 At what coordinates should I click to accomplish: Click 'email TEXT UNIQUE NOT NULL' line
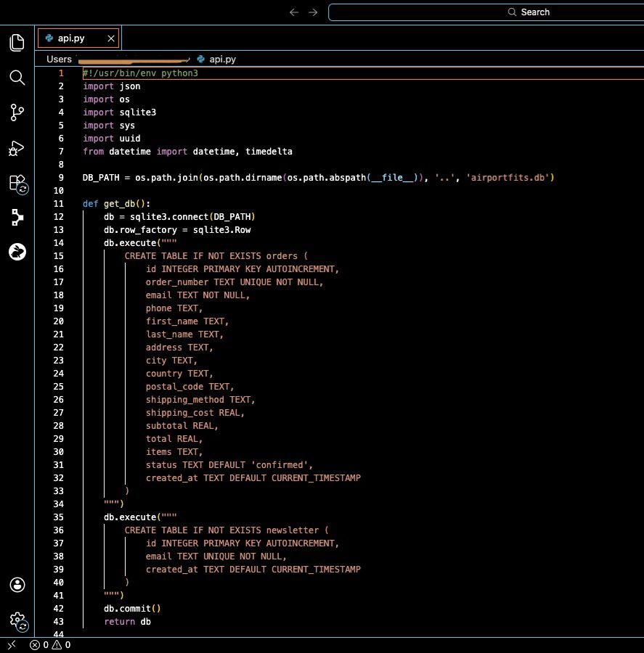(x=216, y=557)
